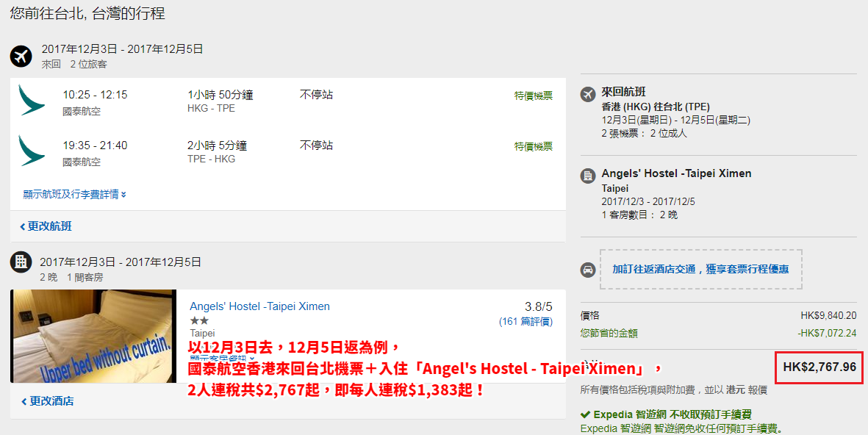The height and width of the screenshot is (435, 868).
Task: Open the hostel bed photo thumbnail
Action: coord(93,336)
